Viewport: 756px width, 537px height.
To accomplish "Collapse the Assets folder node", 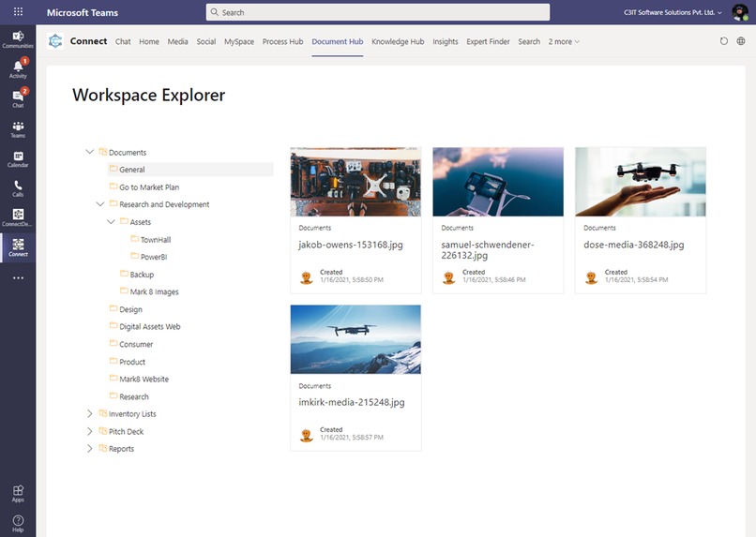I will 111,221.
